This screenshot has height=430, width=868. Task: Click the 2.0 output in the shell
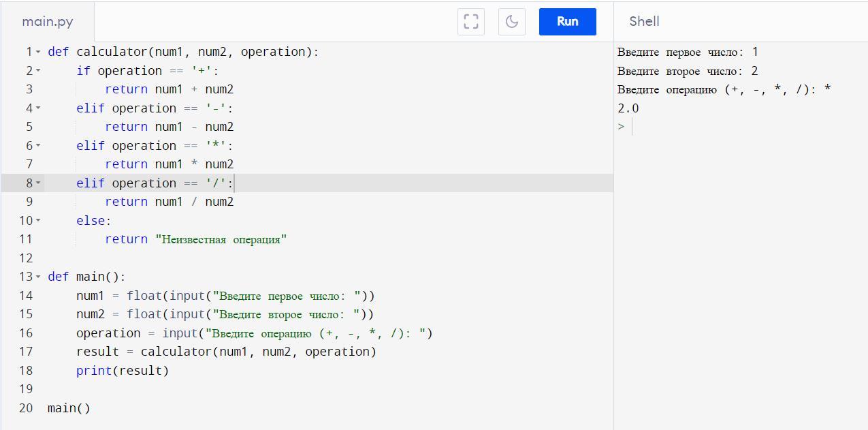pos(628,108)
